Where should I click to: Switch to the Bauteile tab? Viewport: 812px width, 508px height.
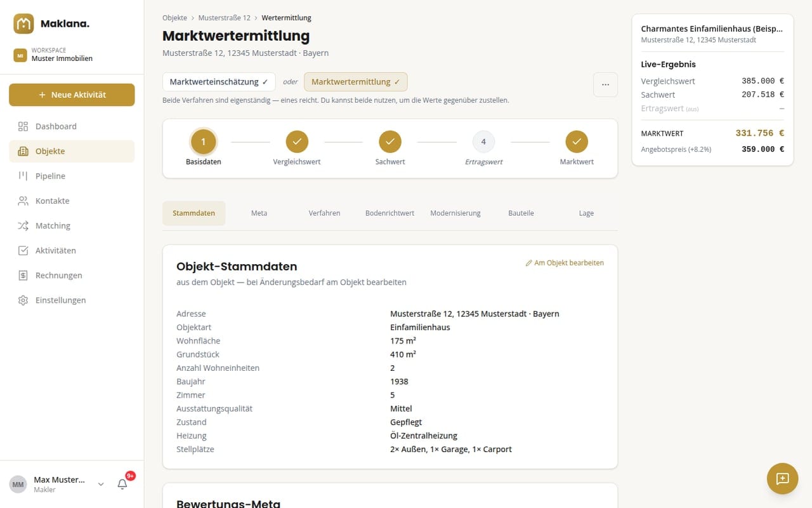point(521,213)
